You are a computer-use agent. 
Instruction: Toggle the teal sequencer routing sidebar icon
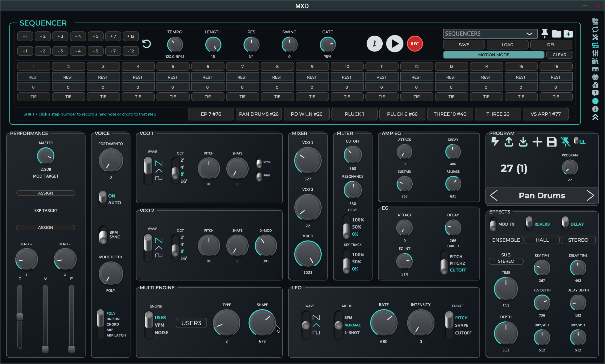(x=595, y=45)
